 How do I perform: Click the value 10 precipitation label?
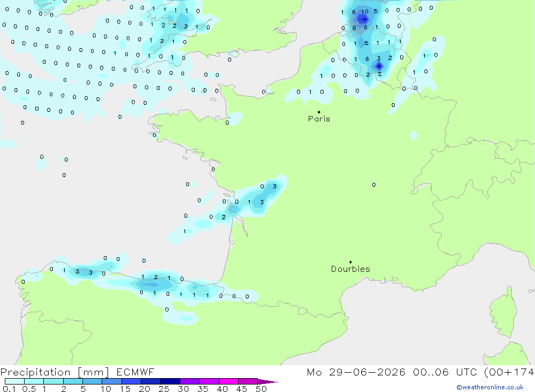pyautogui.click(x=365, y=12)
